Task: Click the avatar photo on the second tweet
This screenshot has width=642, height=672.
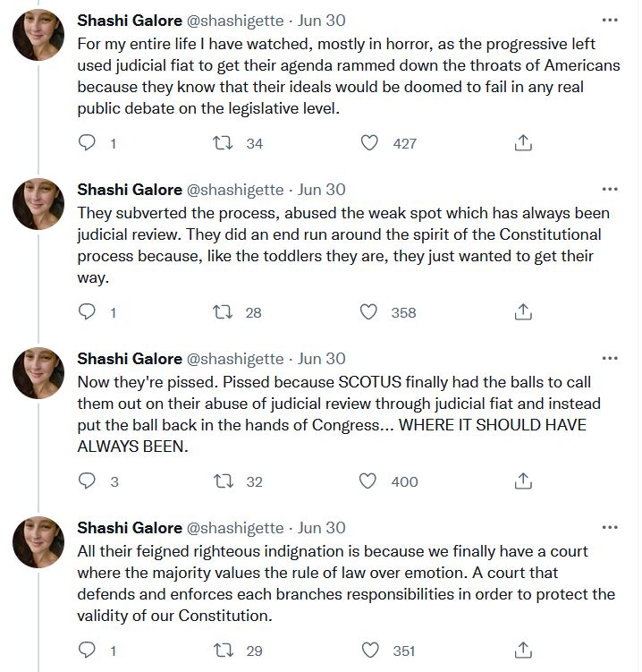Action: pos(38,204)
